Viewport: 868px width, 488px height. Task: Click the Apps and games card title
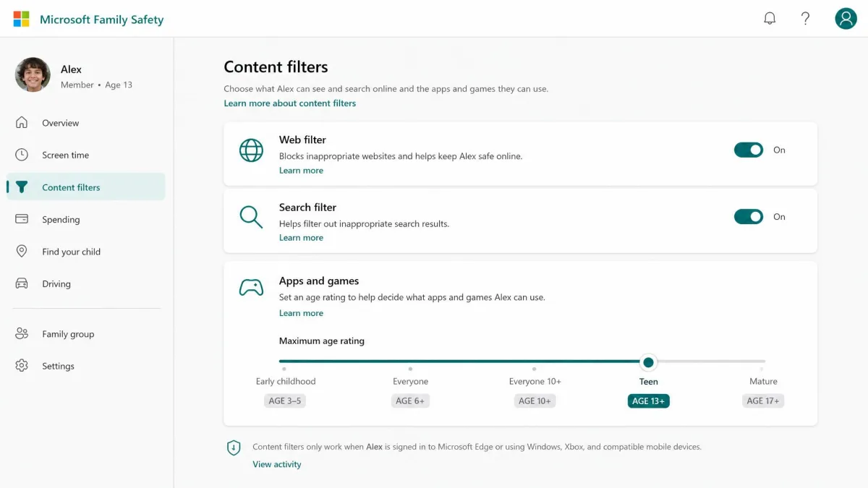coord(319,281)
